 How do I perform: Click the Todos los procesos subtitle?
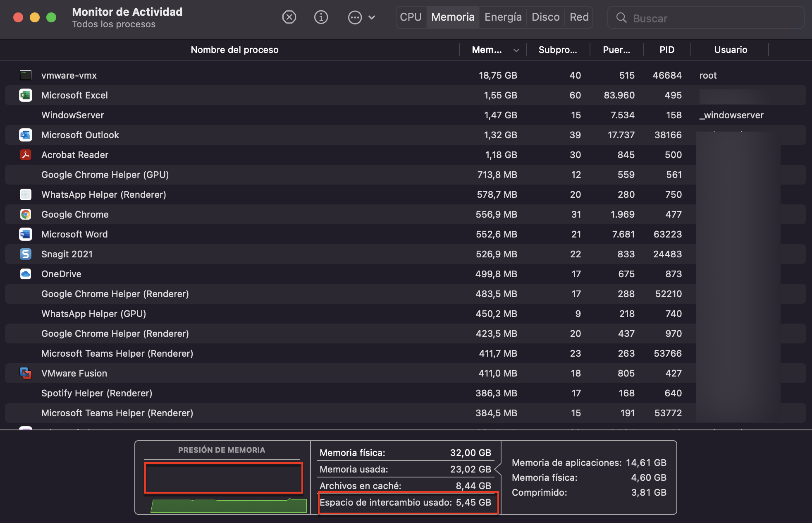coord(114,24)
